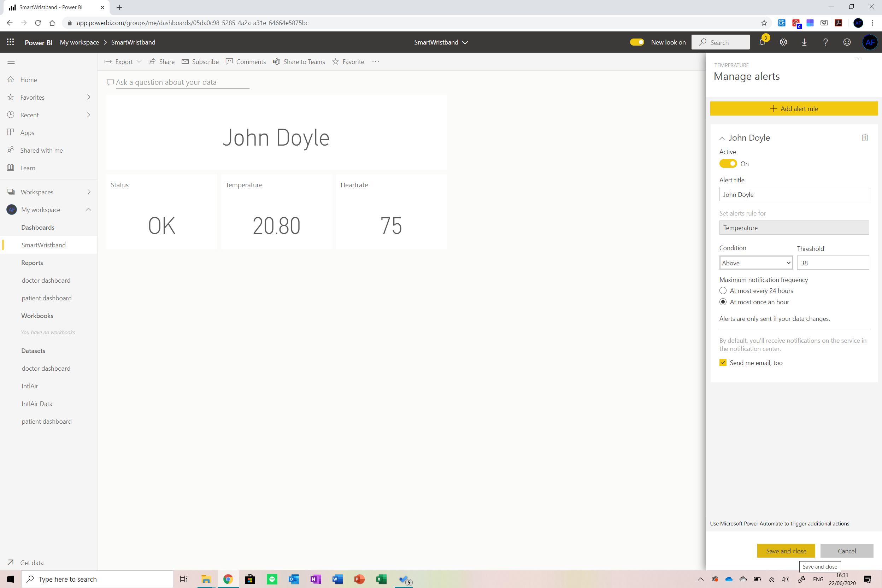
Task: Open the app launcher waffle icon
Action: tap(11, 42)
